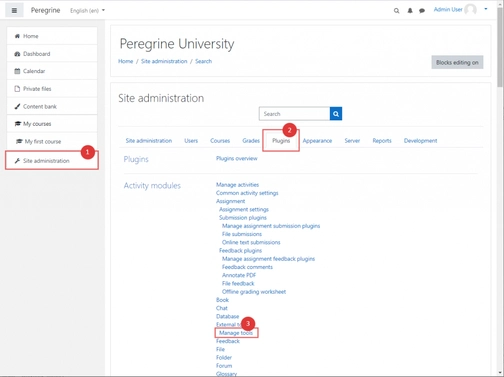Switch to the Users tab

(191, 141)
